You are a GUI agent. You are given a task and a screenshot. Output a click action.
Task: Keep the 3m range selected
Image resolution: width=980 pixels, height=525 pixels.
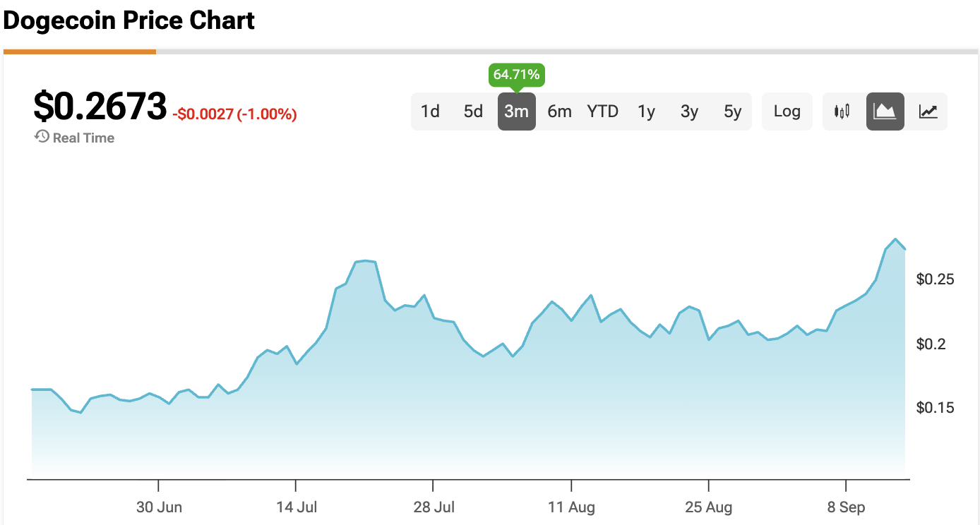(516, 111)
